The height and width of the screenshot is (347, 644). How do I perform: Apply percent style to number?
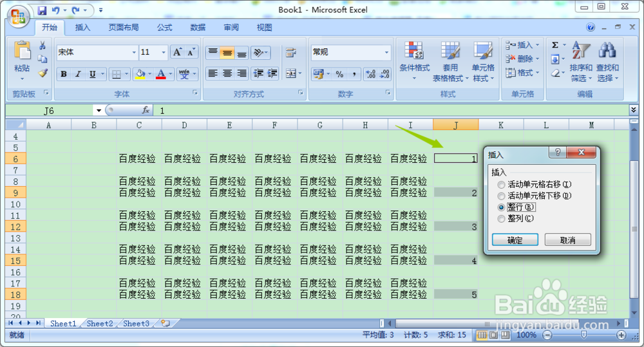(339, 74)
